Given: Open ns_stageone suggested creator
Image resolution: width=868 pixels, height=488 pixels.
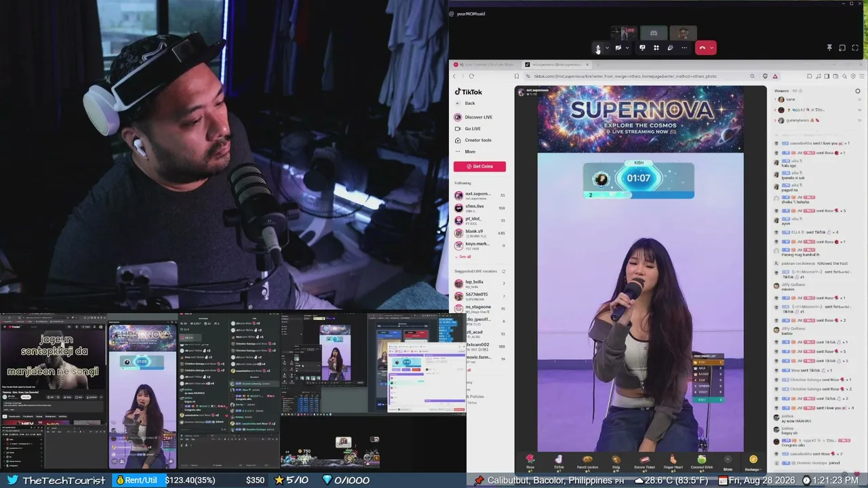Looking at the screenshot, I should pos(479,308).
